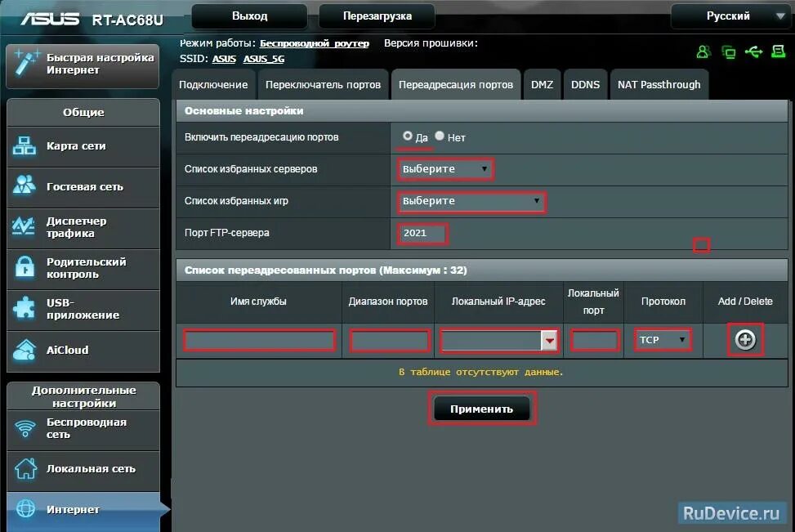The height and width of the screenshot is (532, 795).
Task: Open the Родительский контроль menu item
Action: click(83, 268)
